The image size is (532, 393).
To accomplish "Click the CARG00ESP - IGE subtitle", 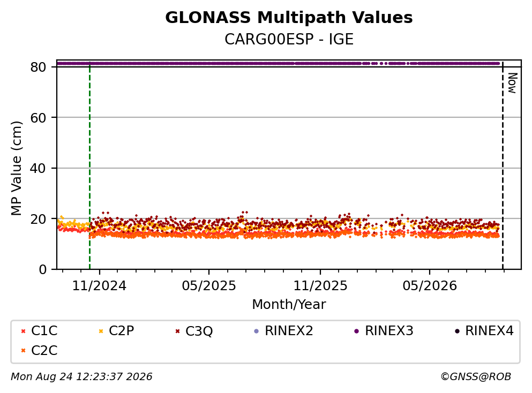I will pyautogui.click(x=289, y=39).
